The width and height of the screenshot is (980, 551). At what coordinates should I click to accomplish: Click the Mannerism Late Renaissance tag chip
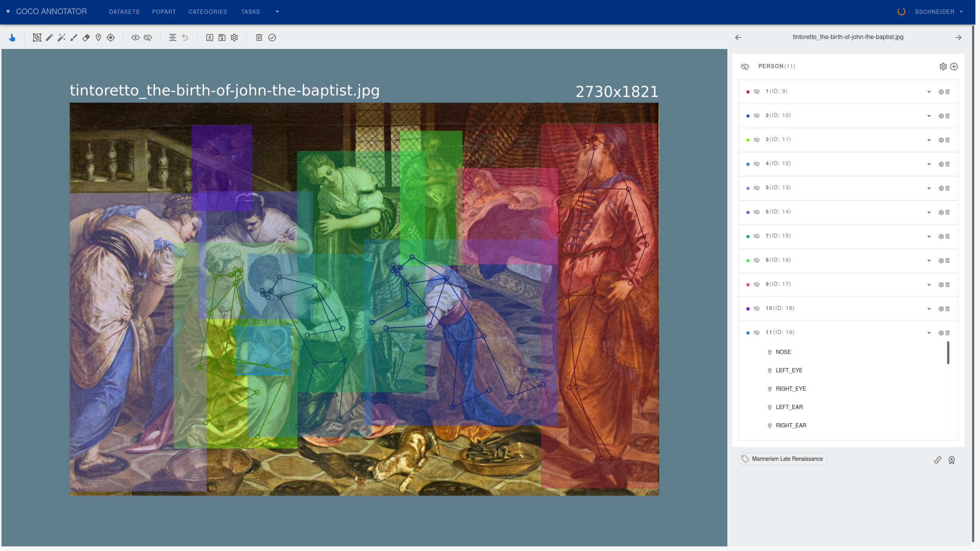(x=783, y=459)
